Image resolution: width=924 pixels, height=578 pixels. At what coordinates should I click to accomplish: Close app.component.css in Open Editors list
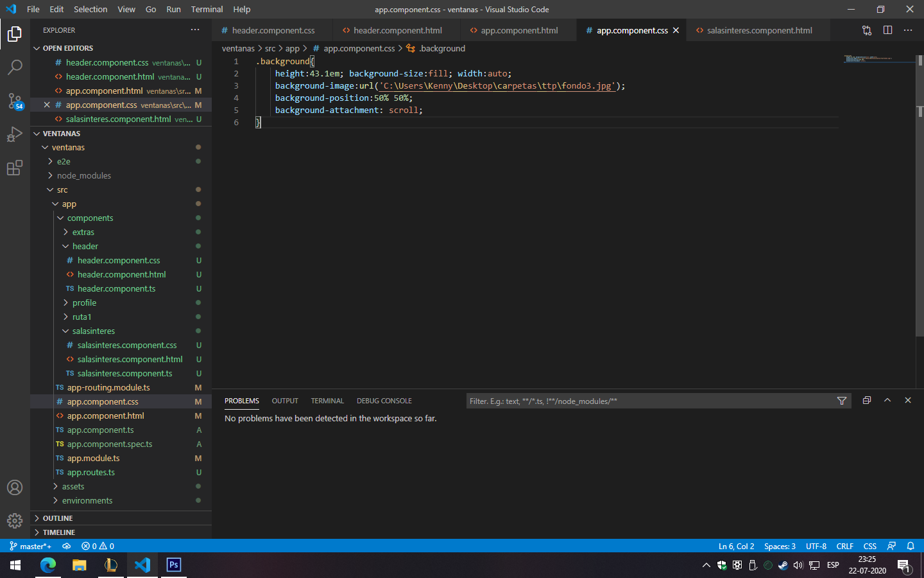47,105
